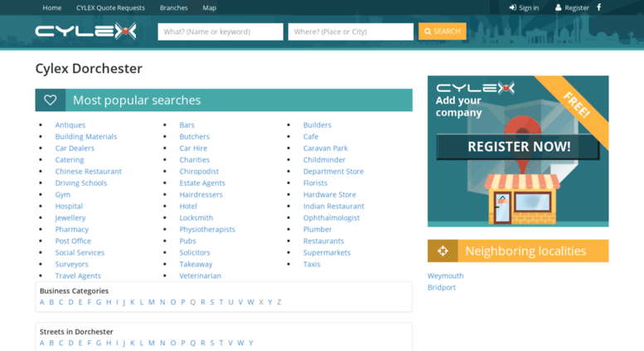Select the Jewellery link
This screenshot has height=351, width=644.
tap(70, 218)
